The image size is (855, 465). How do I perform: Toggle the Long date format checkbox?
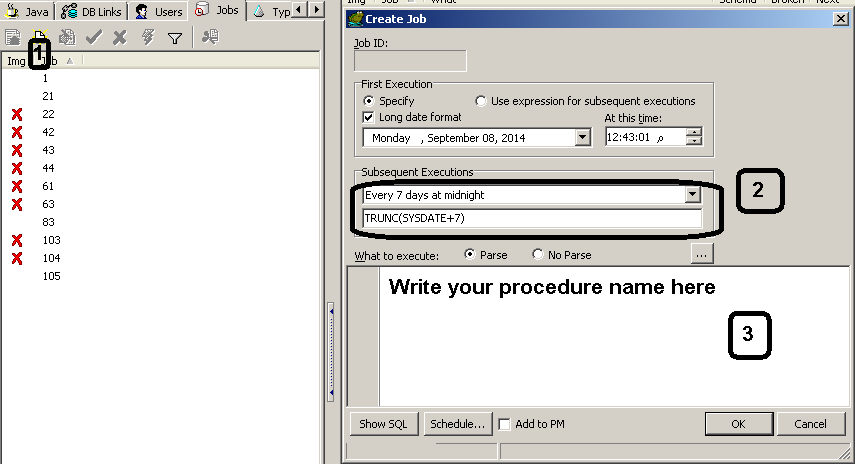369,117
